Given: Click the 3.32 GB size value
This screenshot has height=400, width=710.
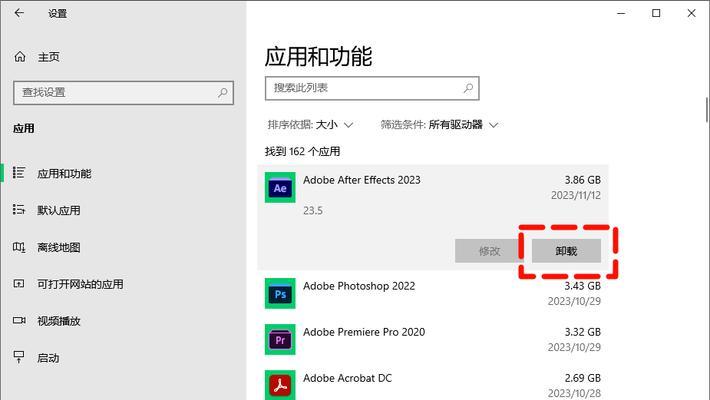Looking at the screenshot, I should coord(582,332).
